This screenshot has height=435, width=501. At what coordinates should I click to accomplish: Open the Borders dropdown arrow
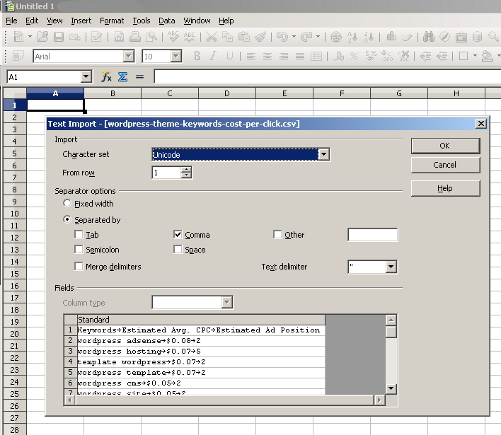tap(475, 56)
